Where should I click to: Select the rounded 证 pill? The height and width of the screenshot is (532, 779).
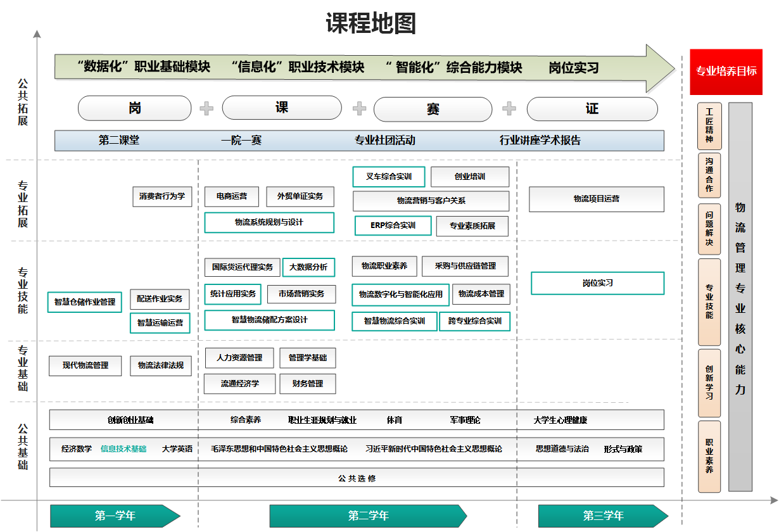click(592, 109)
